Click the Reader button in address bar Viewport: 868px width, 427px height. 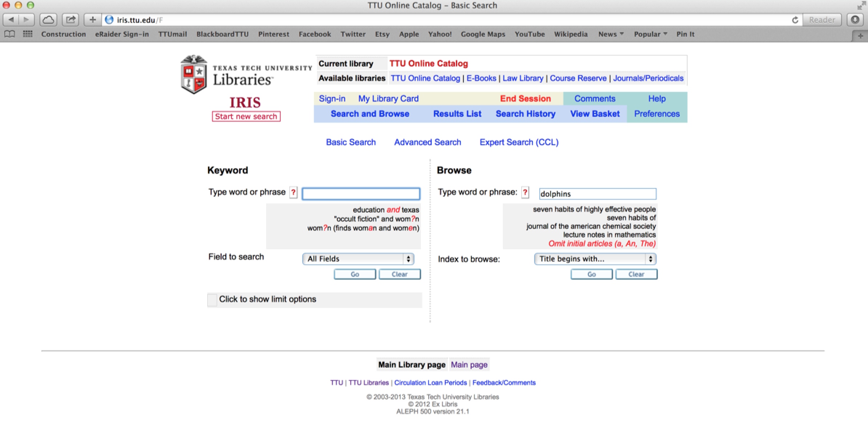point(822,20)
